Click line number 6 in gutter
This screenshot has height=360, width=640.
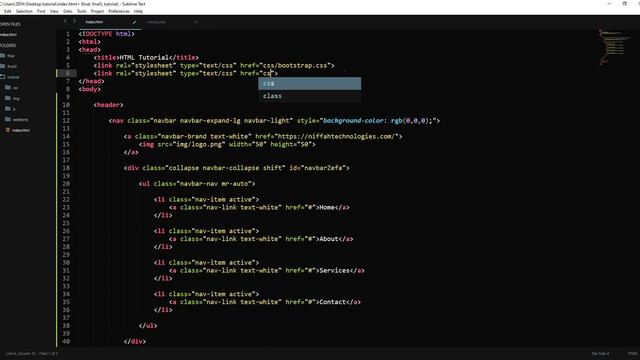coord(68,73)
